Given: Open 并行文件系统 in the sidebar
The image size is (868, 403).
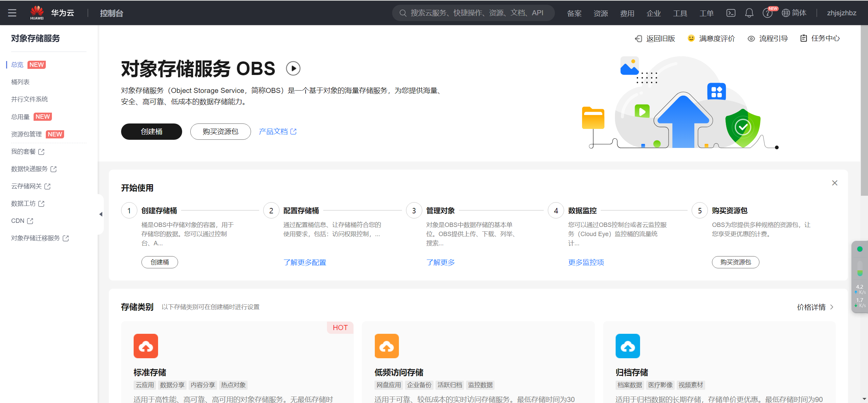Looking at the screenshot, I should coord(30,99).
